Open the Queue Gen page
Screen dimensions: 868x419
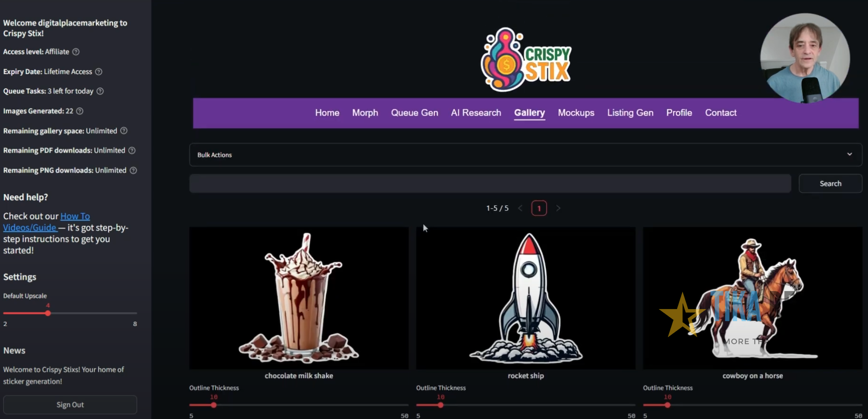[x=414, y=113]
